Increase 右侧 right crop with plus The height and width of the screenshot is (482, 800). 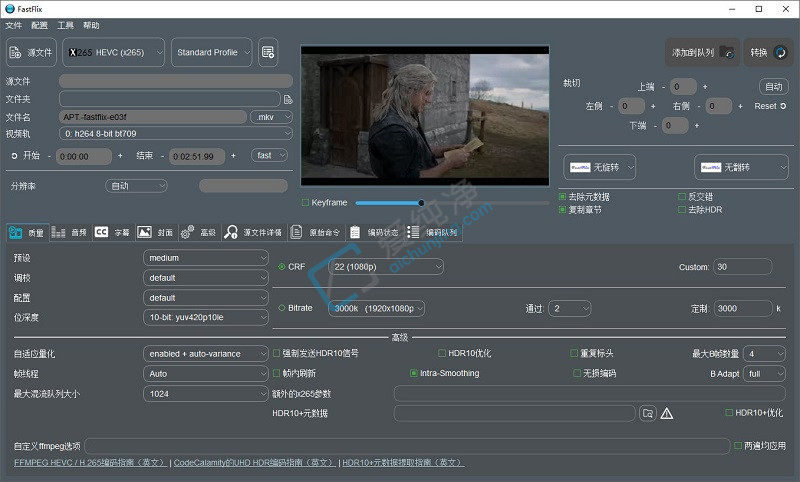[x=740, y=106]
